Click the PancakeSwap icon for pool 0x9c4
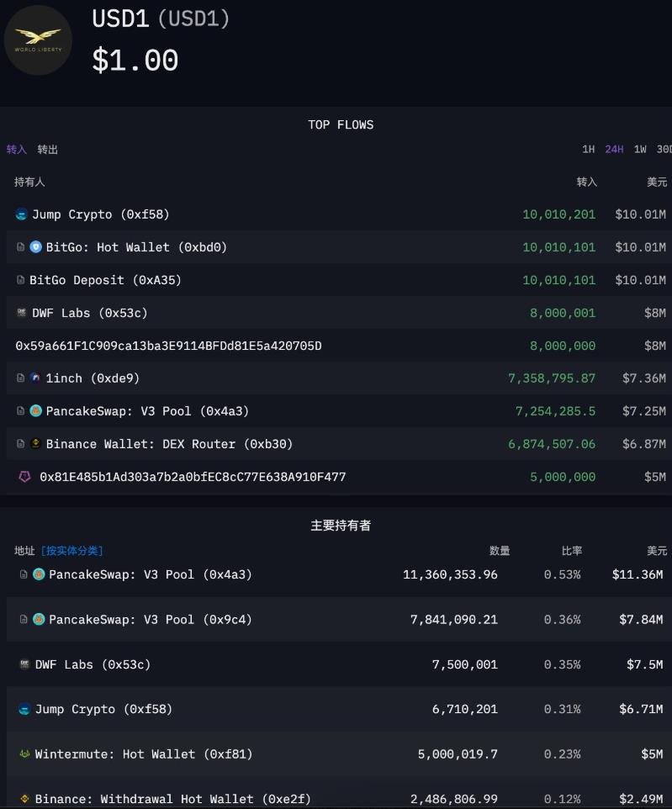The height and width of the screenshot is (809, 672). click(39, 620)
